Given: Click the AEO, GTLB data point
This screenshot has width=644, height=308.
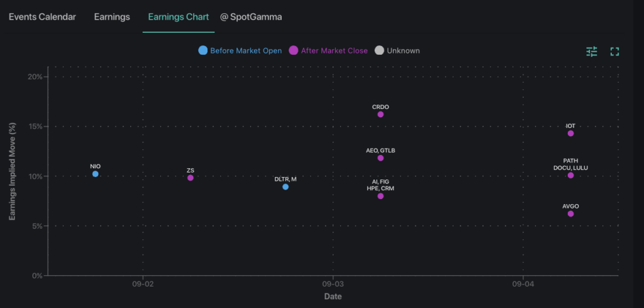Looking at the screenshot, I should tap(380, 158).
